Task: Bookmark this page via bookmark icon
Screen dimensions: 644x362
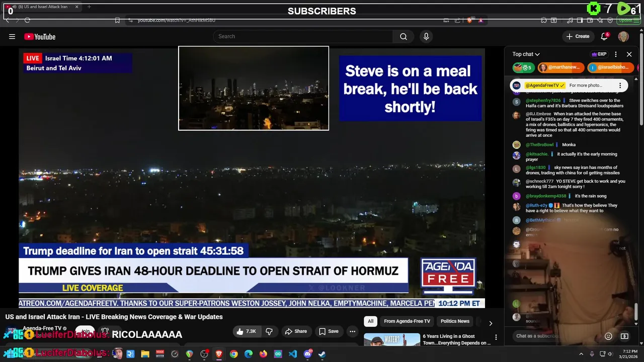Action: pos(117,20)
